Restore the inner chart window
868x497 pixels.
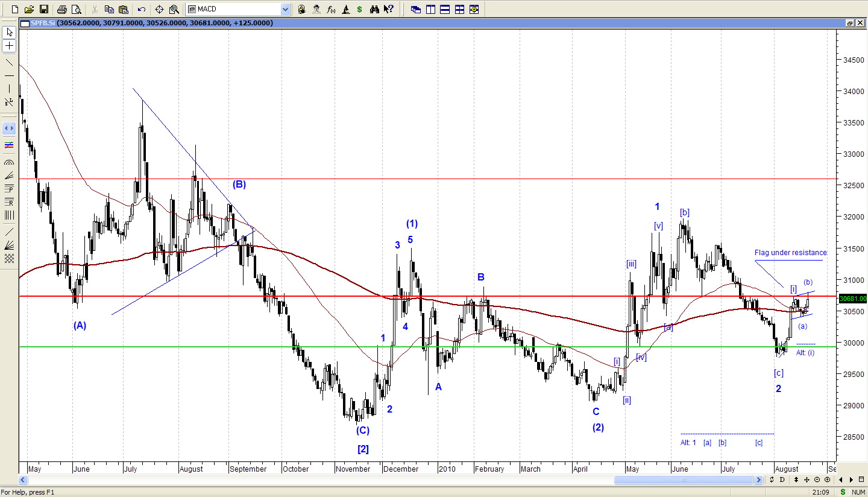click(x=850, y=23)
